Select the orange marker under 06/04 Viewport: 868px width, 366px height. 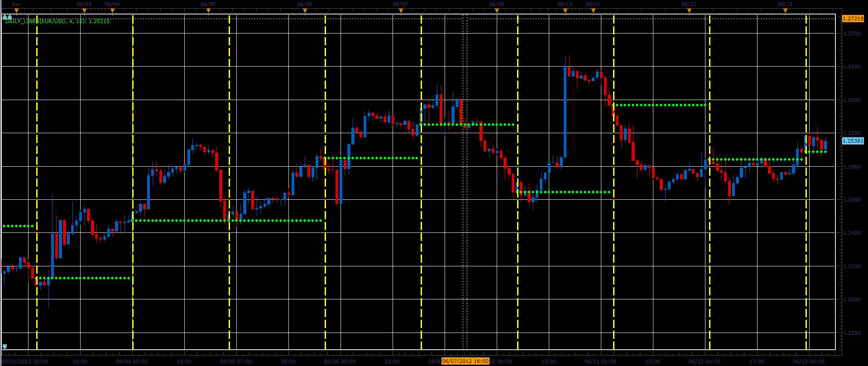coord(112,11)
